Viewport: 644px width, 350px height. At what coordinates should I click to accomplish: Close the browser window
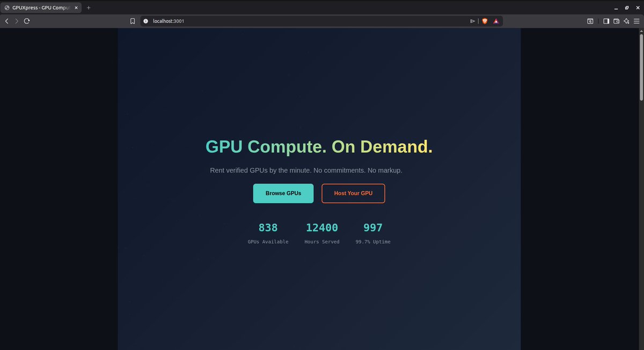pyautogui.click(x=637, y=8)
